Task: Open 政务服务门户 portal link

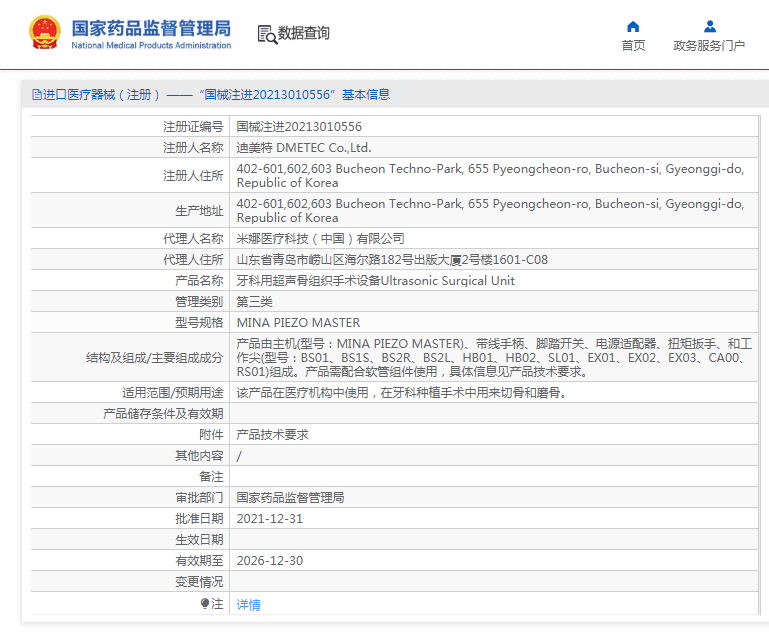Action: pos(709,46)
